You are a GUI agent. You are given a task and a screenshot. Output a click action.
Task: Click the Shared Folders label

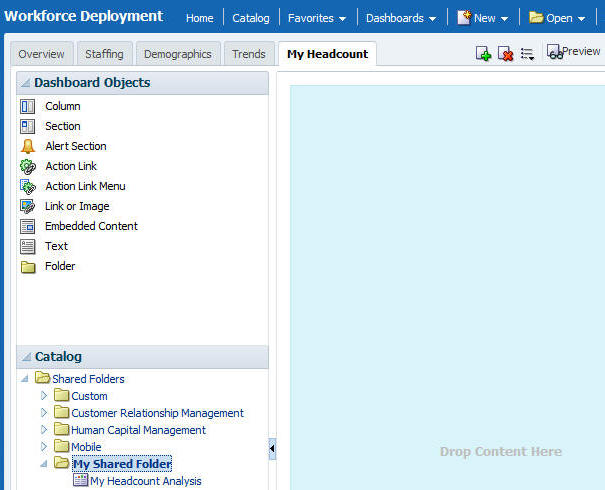(x=88, y=379)
